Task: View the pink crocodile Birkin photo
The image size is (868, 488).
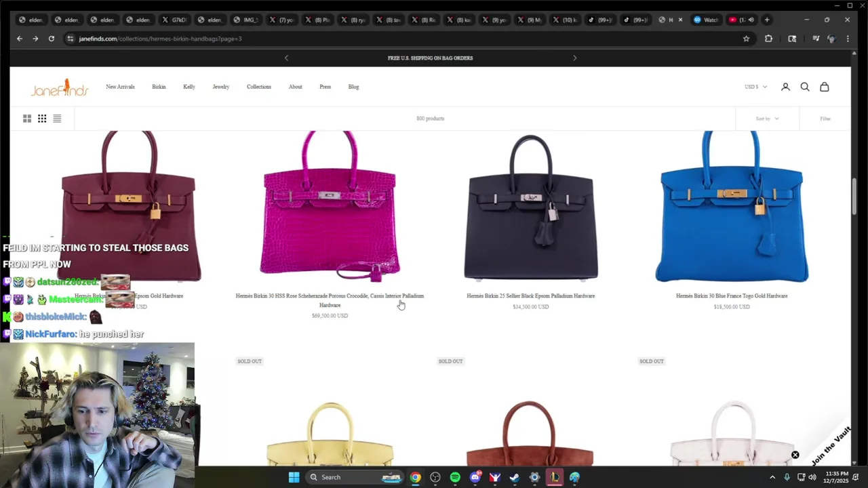Action: 330,207
